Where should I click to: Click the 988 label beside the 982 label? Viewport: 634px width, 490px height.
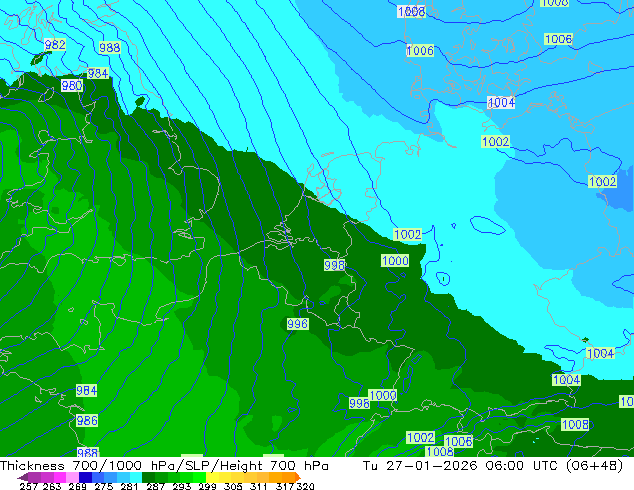click(110, 48)
